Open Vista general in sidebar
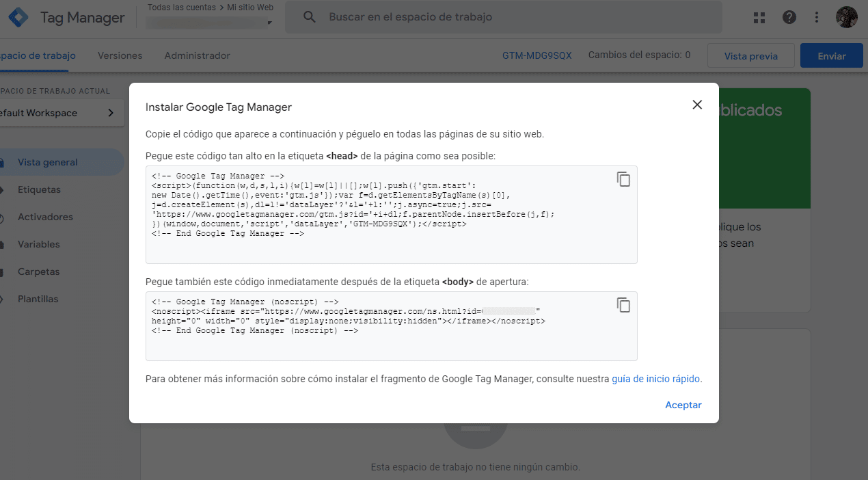The height and width of the screenshot is (480, 868). coord(60,162)
